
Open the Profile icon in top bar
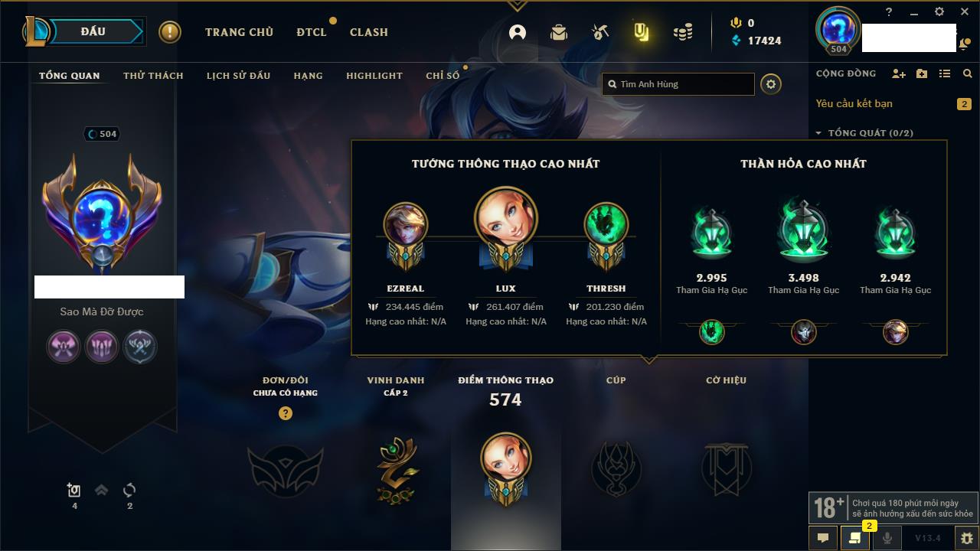tap(518, 32)
